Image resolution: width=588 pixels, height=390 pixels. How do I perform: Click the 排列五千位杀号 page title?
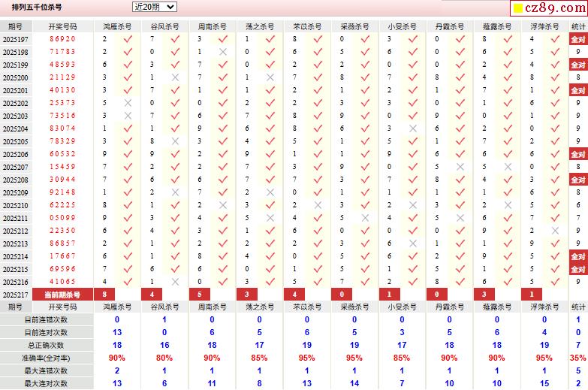[36, 7]
